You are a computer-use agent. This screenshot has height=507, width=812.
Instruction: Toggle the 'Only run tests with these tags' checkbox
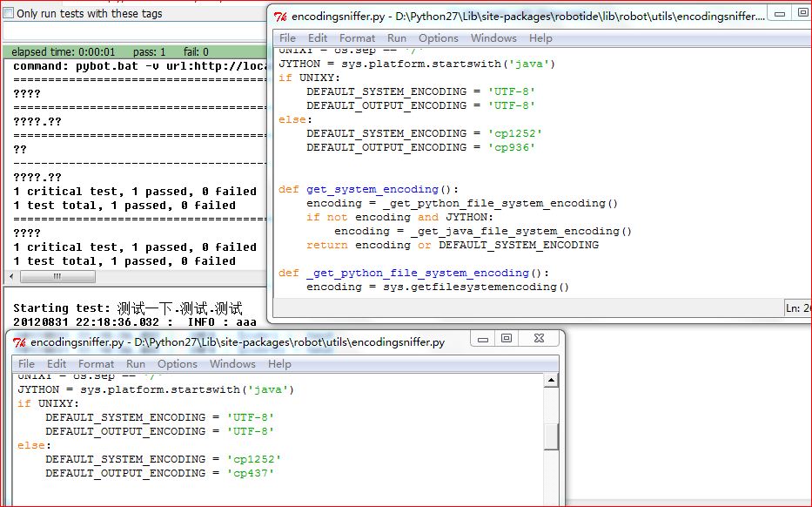[x=9, y=14]
